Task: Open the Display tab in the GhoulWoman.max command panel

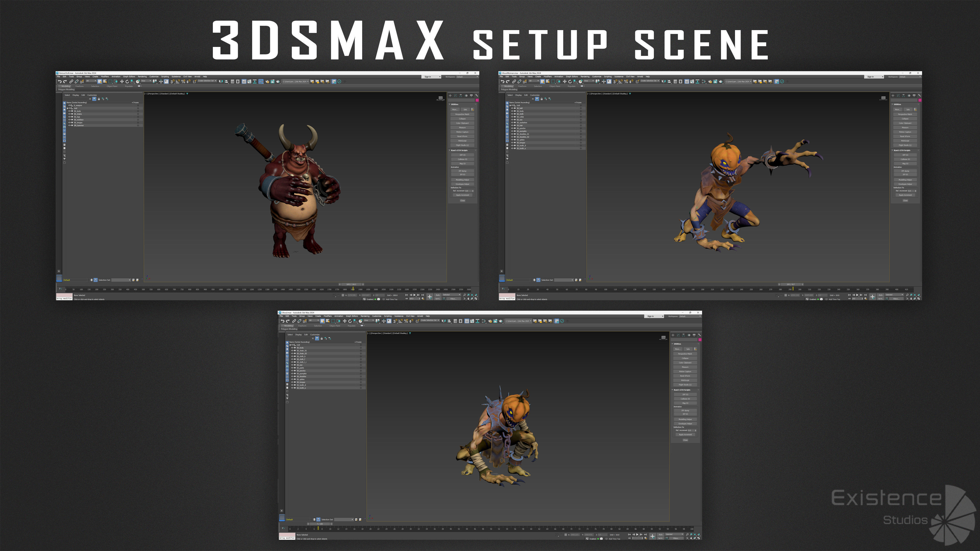Action: point(914,95)
